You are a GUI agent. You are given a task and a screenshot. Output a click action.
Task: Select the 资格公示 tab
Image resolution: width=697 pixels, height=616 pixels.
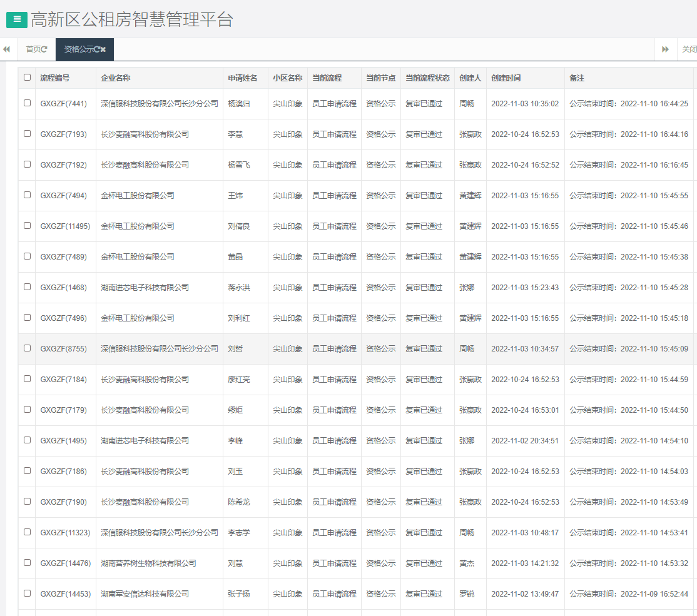tap(78, 49)
